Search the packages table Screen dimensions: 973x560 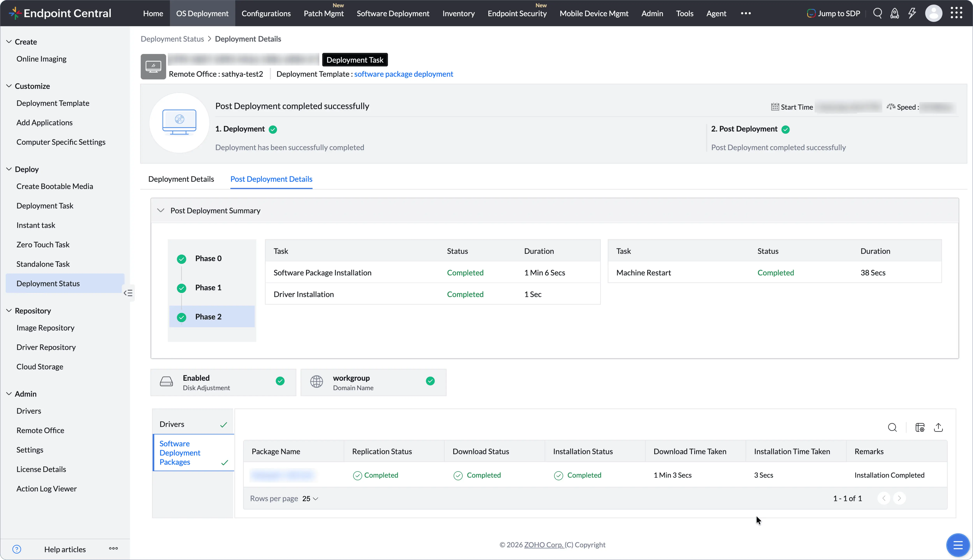[892, 427]
